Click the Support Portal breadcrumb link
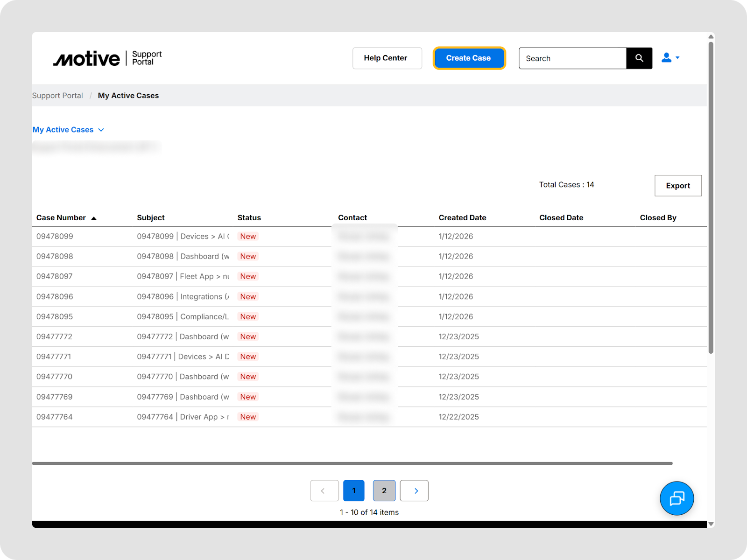747x560 pixels. coord(57,96)
